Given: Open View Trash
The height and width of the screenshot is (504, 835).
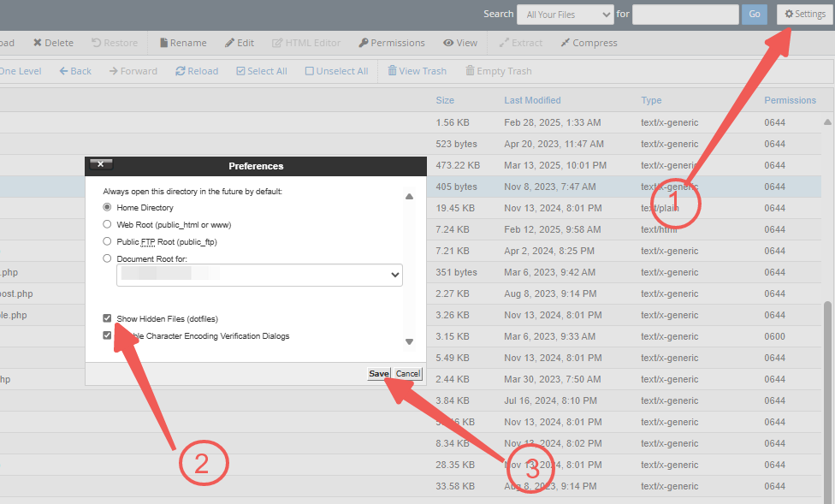Looking at the screenshot, I should click(417, 71).
